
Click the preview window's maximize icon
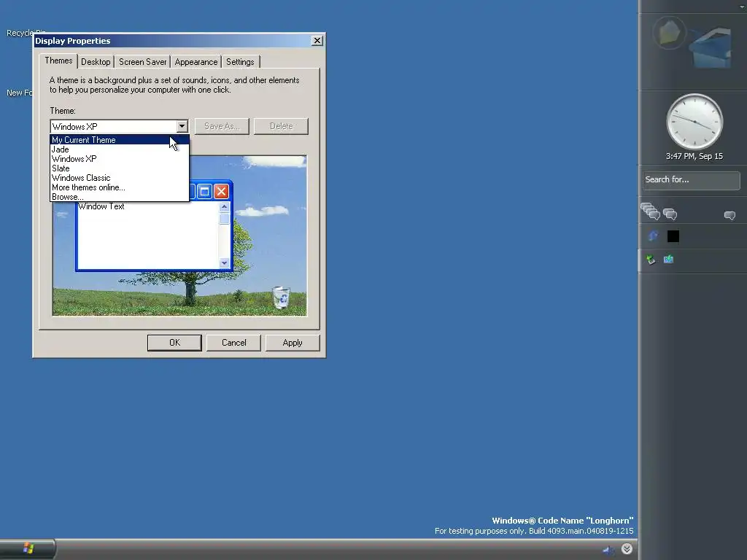point(204,192)
